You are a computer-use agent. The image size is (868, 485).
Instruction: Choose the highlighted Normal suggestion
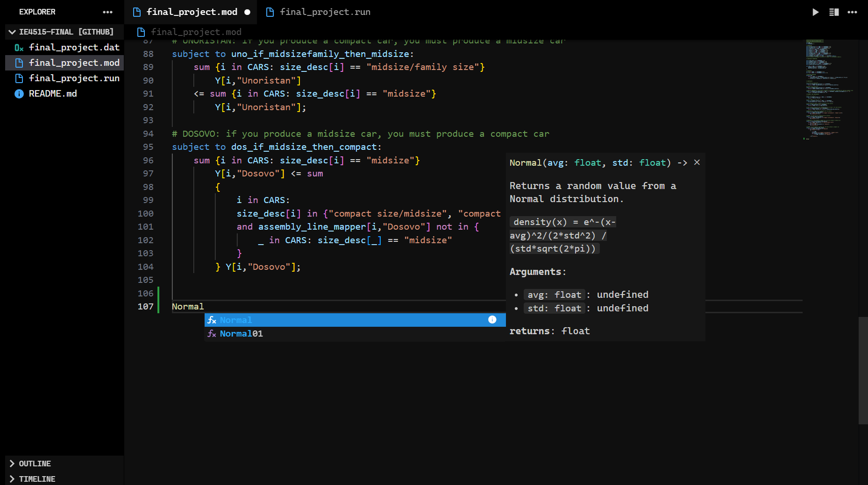(236, 320)
